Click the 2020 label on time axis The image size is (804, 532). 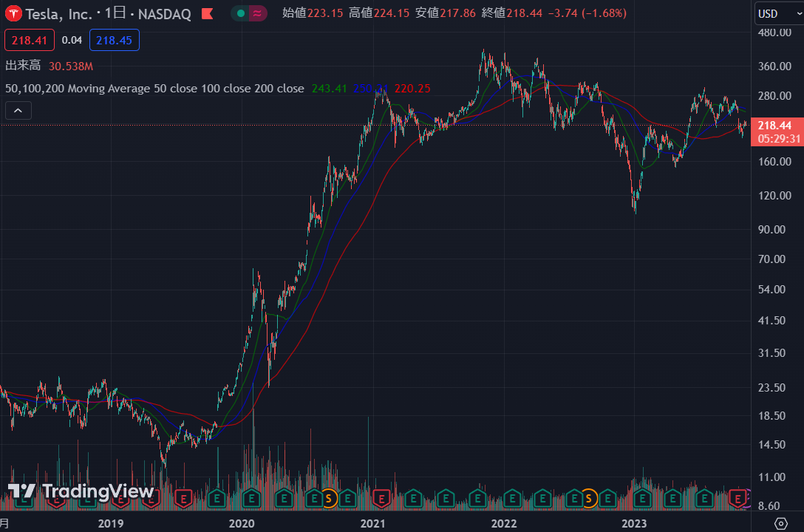[x=242, y=524]
